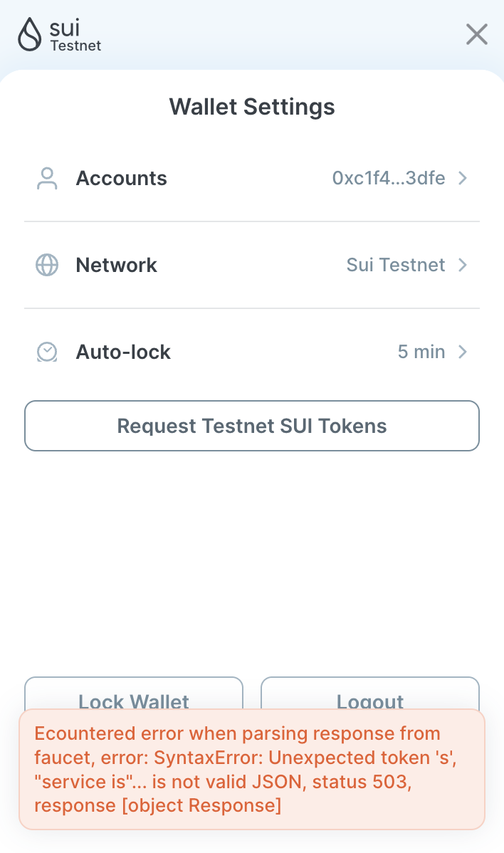Screen dimensions: 504x853
Task: Click Request Testnet SUI Tokens
Action: (252, 425)
